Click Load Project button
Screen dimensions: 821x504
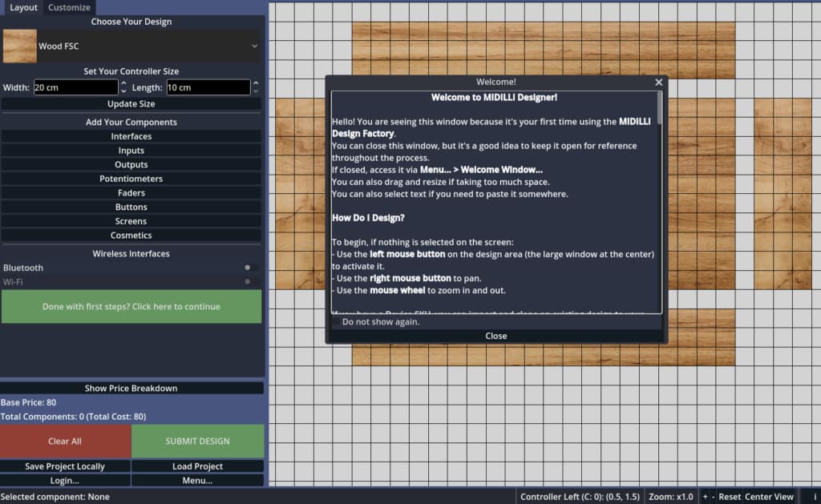[x=197, y=466]
